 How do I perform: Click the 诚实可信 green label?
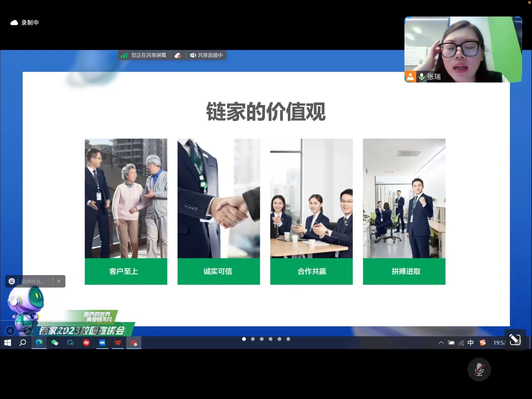pyautogui.click(x=218, y=271)
